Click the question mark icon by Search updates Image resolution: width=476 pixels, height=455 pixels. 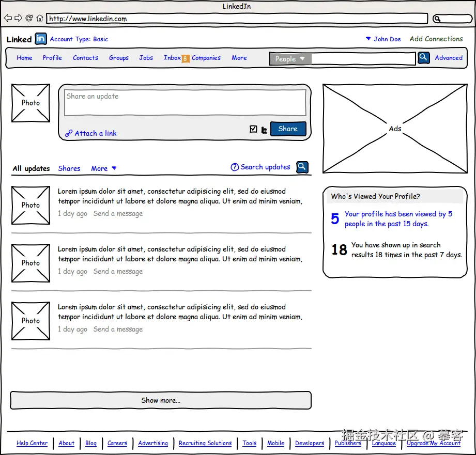(x=234, y=167)
